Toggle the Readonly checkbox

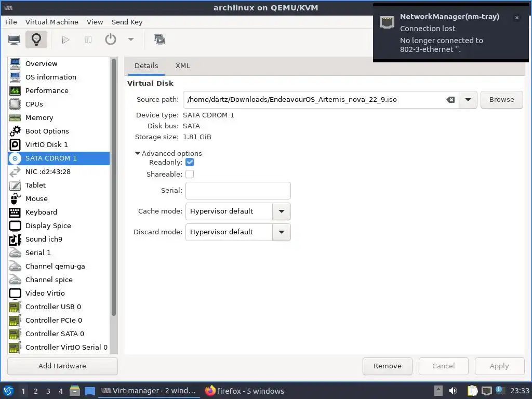point(190,163)
